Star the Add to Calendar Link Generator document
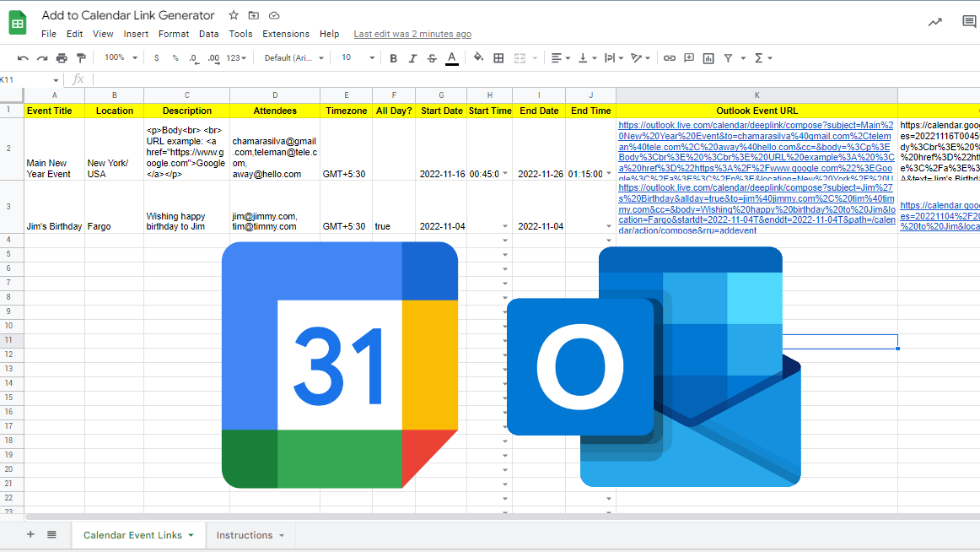The height and width of the screenshot is (552, 980). [x=233, y=15]
